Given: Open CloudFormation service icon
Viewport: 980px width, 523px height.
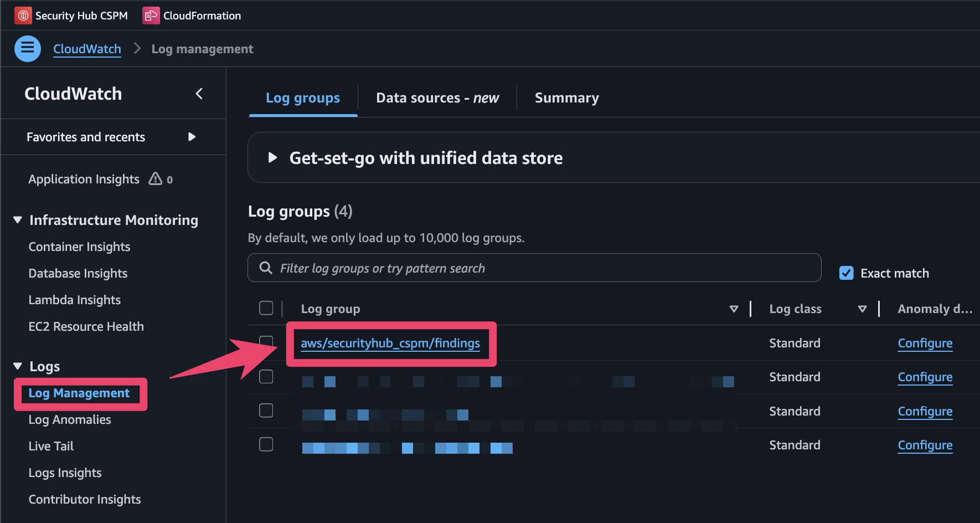Looking at the screenshot, I should pos(151,16).
